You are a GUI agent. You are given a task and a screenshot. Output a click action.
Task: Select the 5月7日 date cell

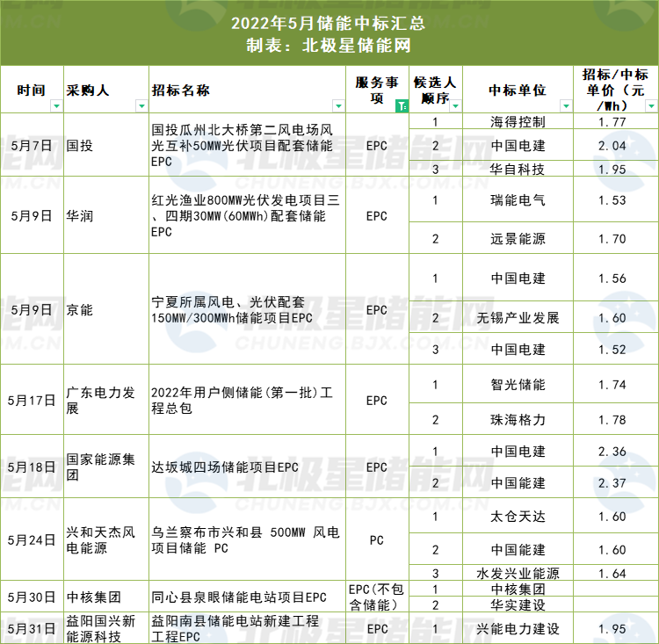click(x=31, y=145)
